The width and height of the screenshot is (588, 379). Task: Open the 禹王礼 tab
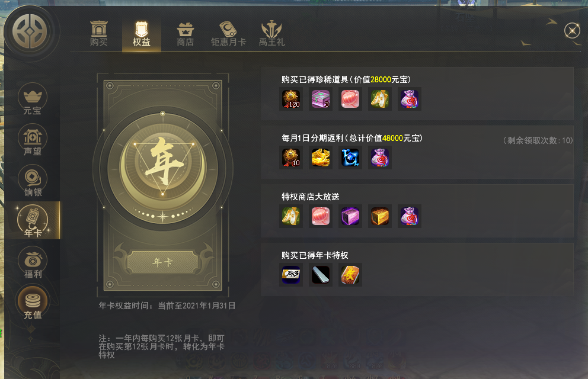point(272,34)
